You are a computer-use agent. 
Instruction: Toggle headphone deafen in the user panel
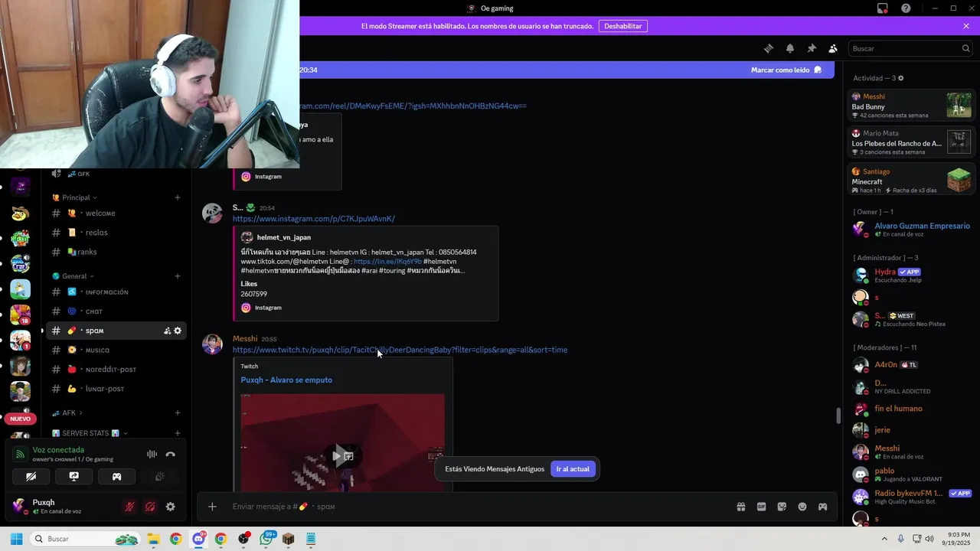[150, 507]
